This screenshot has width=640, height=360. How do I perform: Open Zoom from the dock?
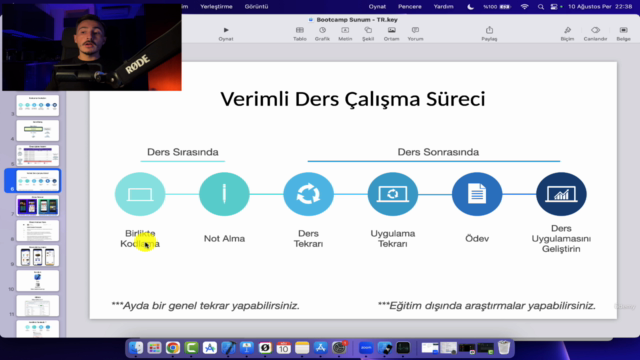pyautogui.click(x=366, y=348)
